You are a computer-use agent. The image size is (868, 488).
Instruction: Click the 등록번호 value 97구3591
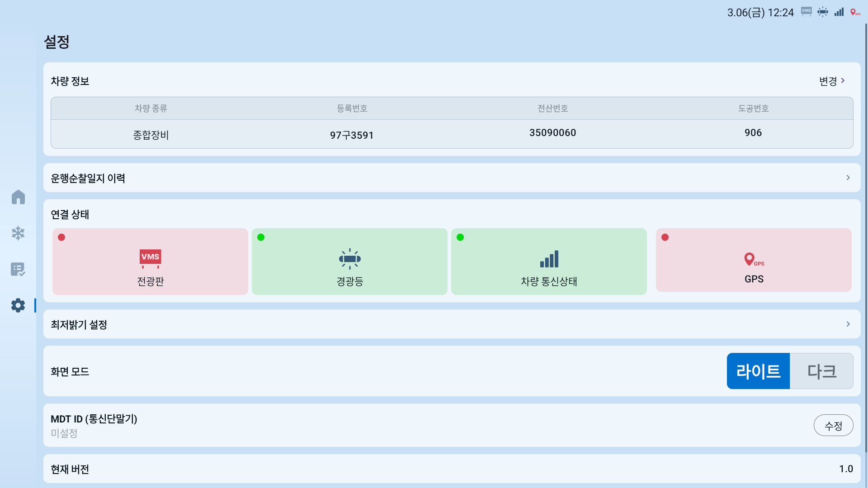351,135
